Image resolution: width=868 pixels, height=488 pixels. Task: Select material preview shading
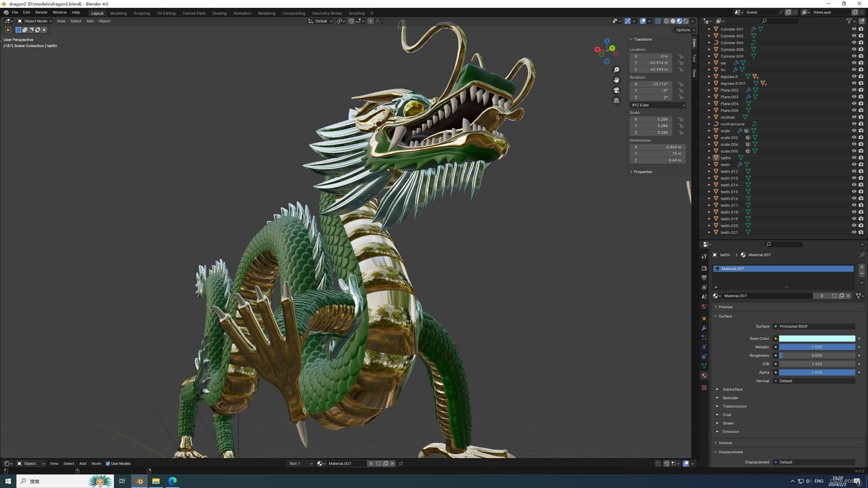pos(679,21)
